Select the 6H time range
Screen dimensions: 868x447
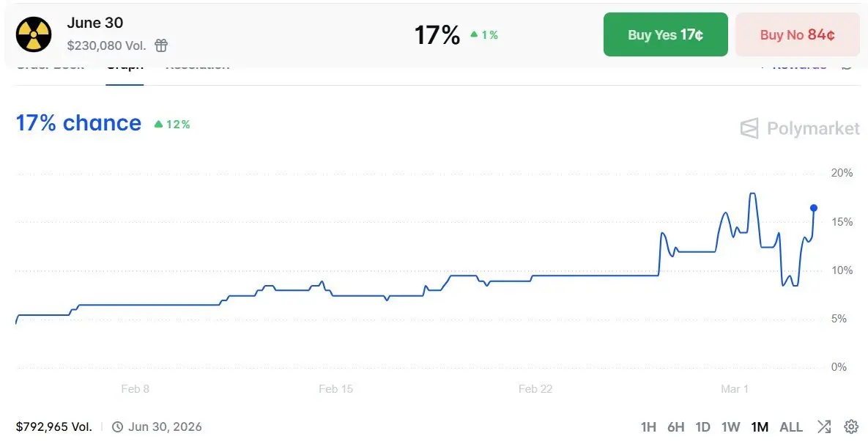point(675,426)
